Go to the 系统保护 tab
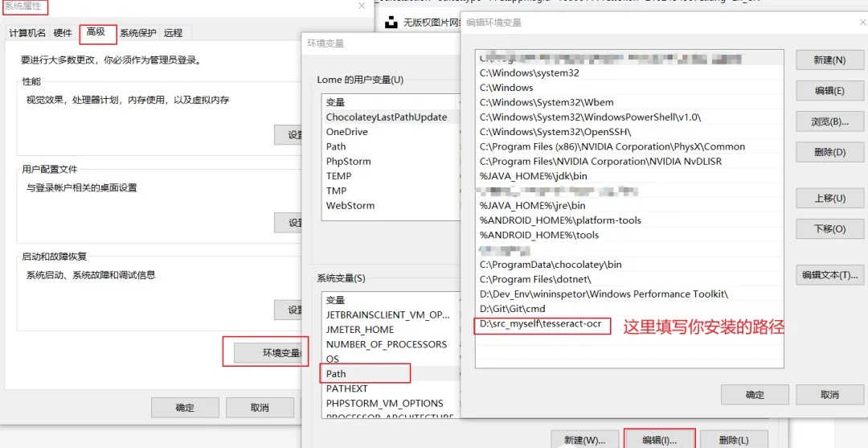The image size is (868, 448). pyautogui.click(x=138, y=33)
